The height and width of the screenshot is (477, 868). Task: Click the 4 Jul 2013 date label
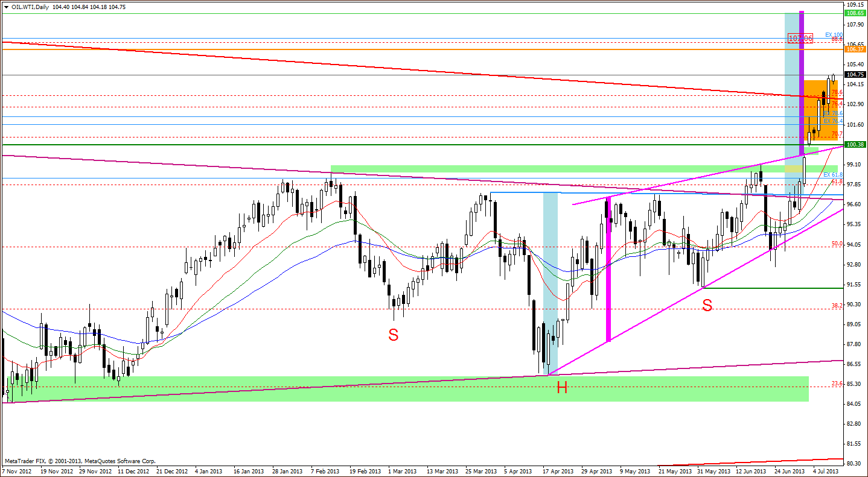tap(826, 471)
